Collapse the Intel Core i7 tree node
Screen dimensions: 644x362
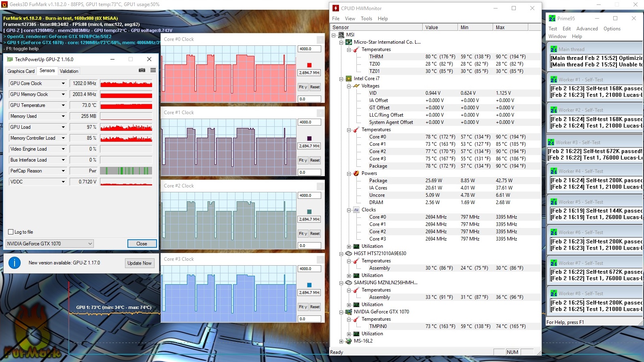[341, 79]
